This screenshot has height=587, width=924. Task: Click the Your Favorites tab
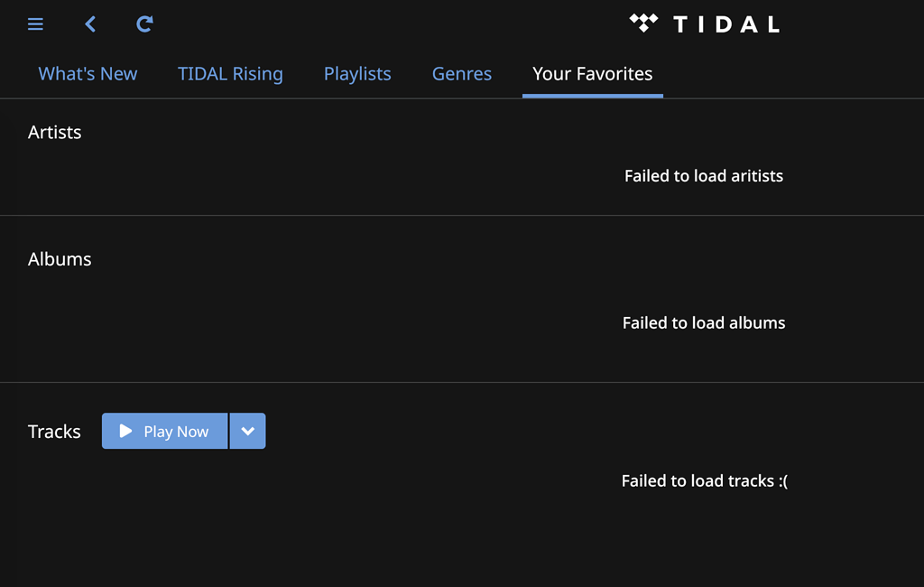pos(592,73)
